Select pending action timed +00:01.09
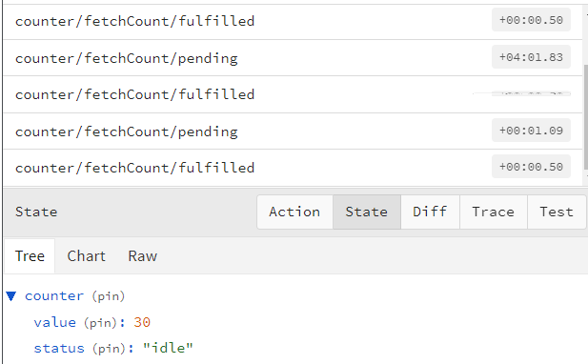This screenshot has height=364, width=588. [x=293, y=131]
